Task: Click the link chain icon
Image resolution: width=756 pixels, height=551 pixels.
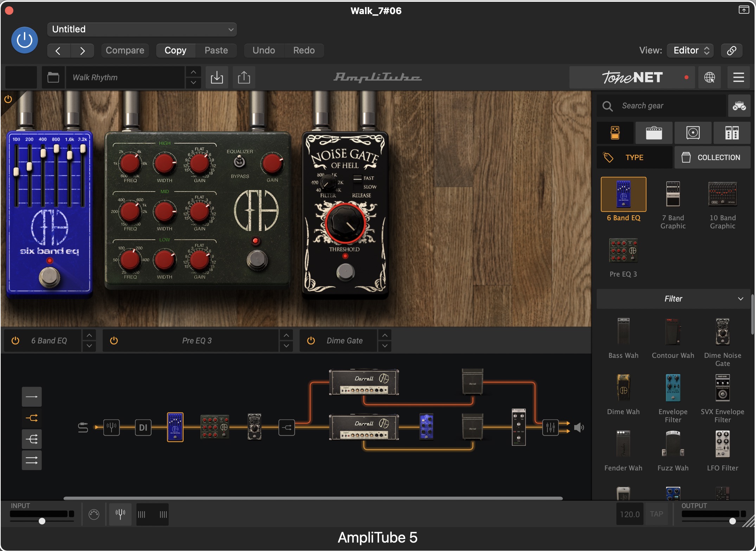Action: [732, 50]
